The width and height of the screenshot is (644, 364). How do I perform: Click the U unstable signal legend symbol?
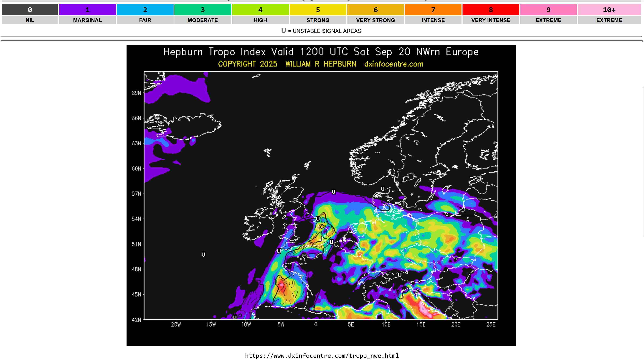click(x=283, y=30)
